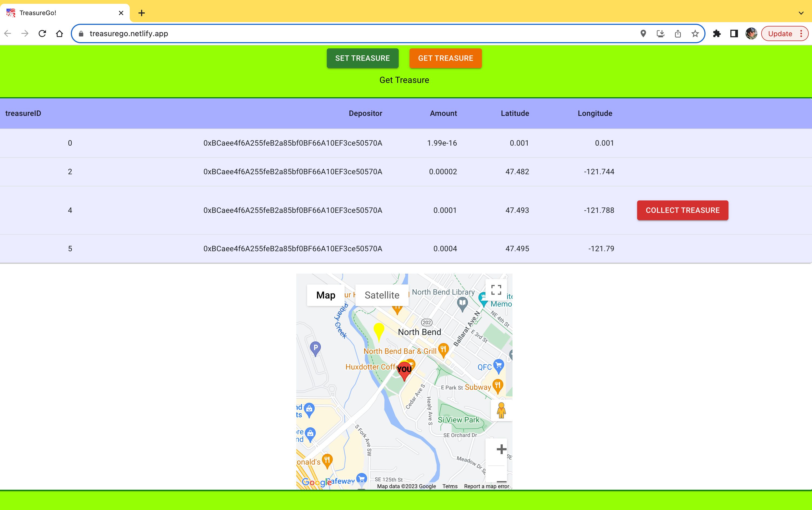812x510 pixels.
Task: Click the share icon in browser toolbar
Action: (678, 33)
